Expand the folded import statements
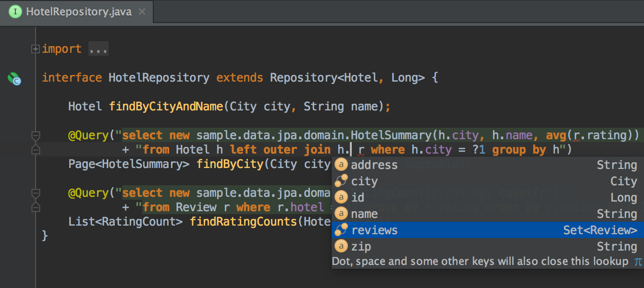The image size is (644, 288). [35, 48]
